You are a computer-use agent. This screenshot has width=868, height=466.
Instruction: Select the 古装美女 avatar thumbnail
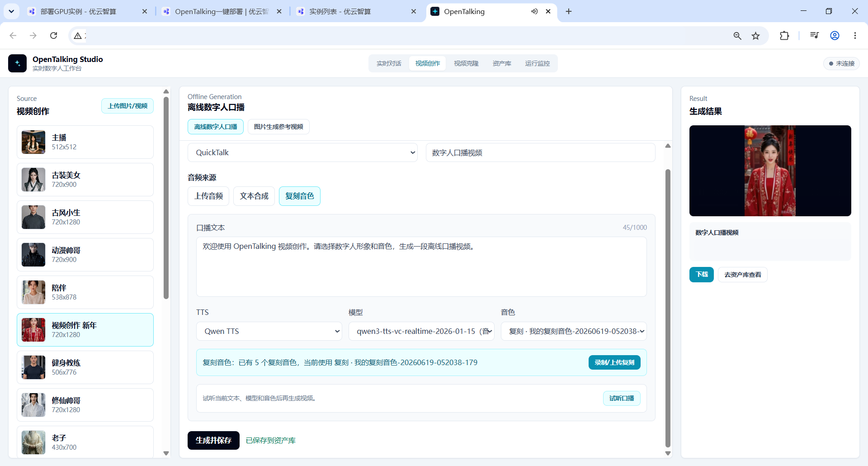point(33,180)
